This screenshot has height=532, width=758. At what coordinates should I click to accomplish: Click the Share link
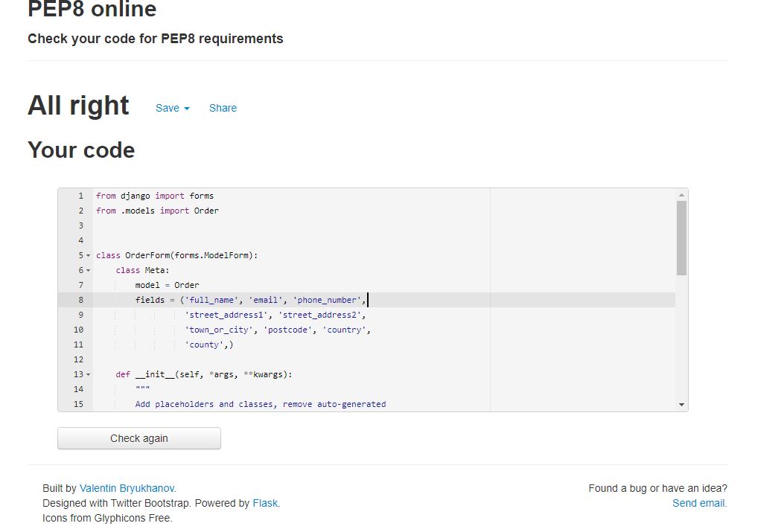click(x=223, y=108)
